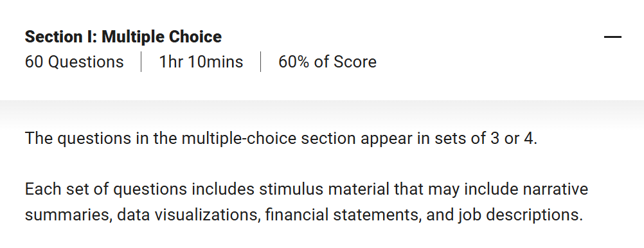The height and width of the screenshot is (248, 644).
Task: Click the phrase "job descriptions"
Action: pyautogui.click(x=521, y=215)
